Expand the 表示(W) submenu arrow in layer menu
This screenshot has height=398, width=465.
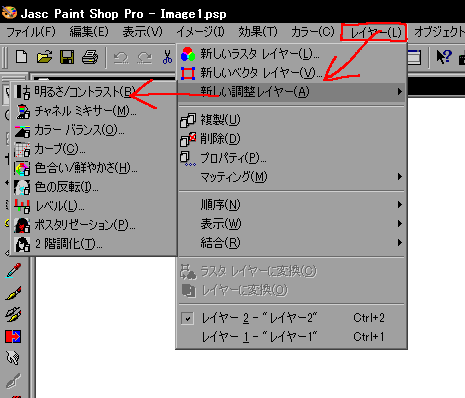[x=400, y=224]
